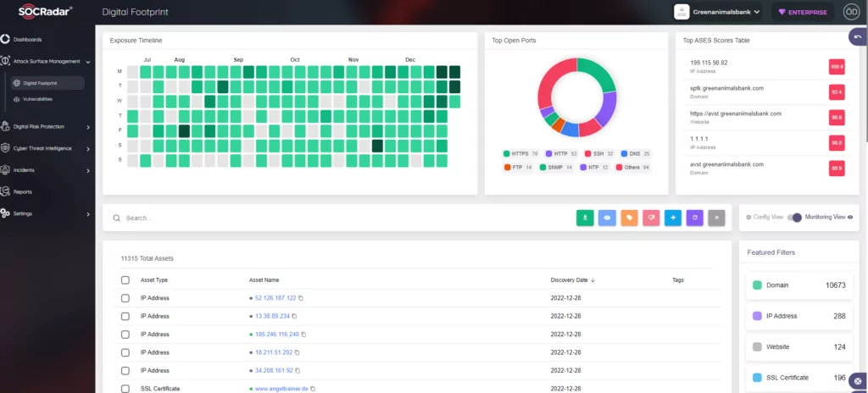The image size is (868, 393).
Task: Click the search magnifier icon
Action: tap(117, 218)
